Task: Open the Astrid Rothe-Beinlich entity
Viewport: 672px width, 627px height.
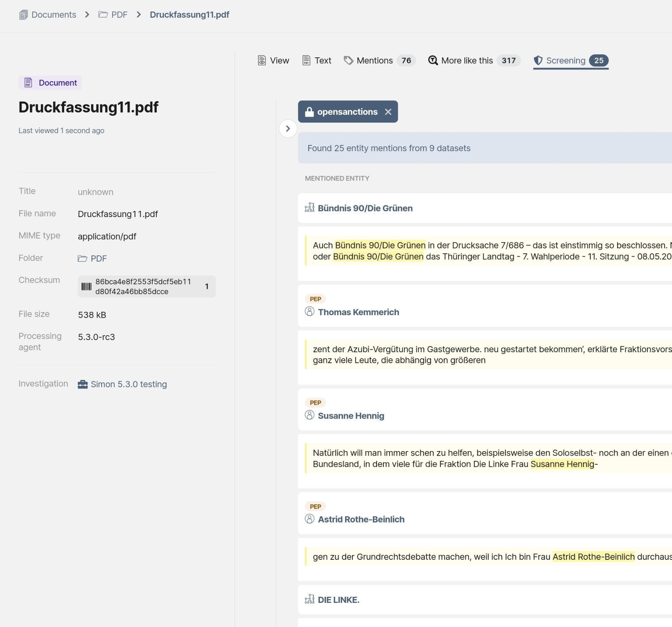Action: (361, 519)
